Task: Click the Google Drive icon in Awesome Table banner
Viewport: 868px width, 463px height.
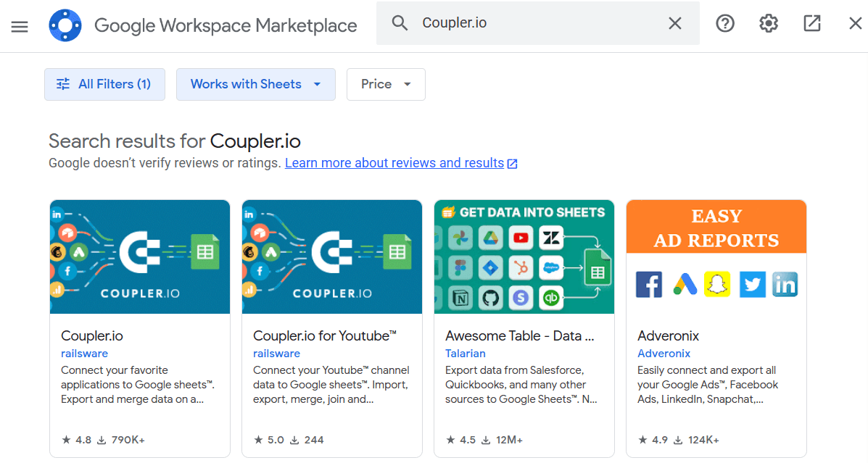Action: 490,238
